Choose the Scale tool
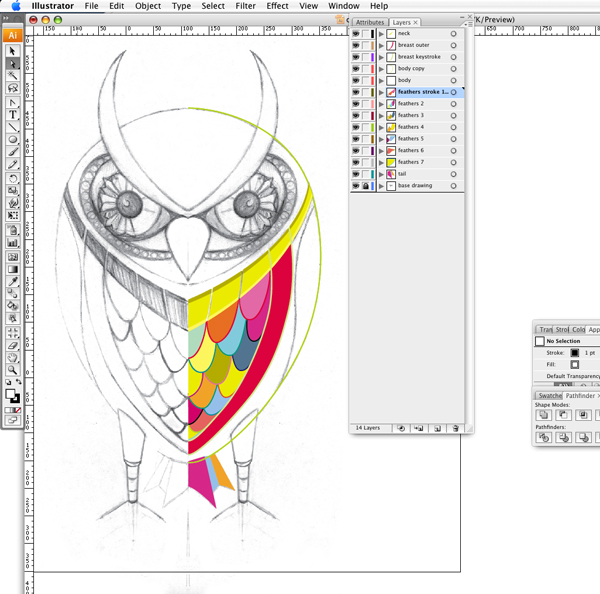This screenshot has width=600, height=594. tap(13, 191)
